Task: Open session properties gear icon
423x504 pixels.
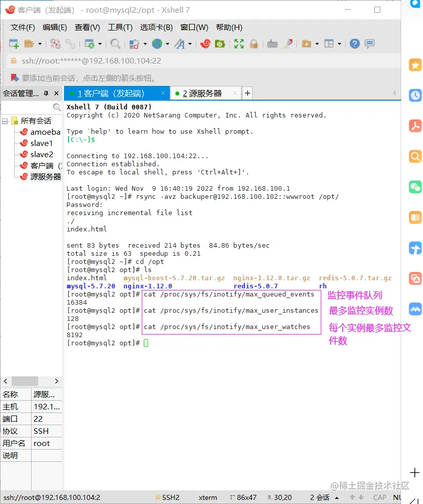Action: [89, 44]
